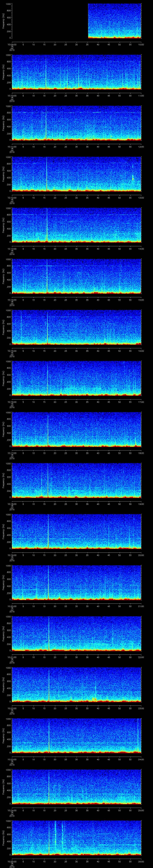The width and height of the screenshot is (153, 868).
Task: Click the 10:11:00 start time label
Action: tap(12, 147)
